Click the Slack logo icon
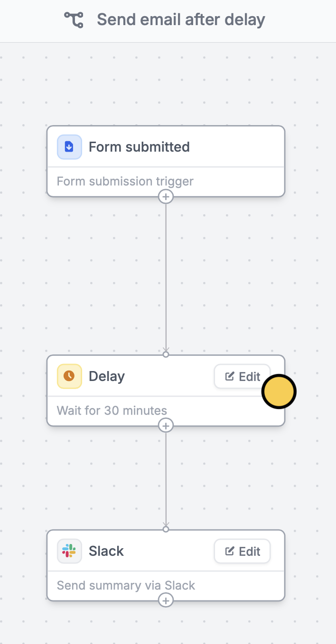The width and height of the screenshot is (336, 644). tap(69, 551)
